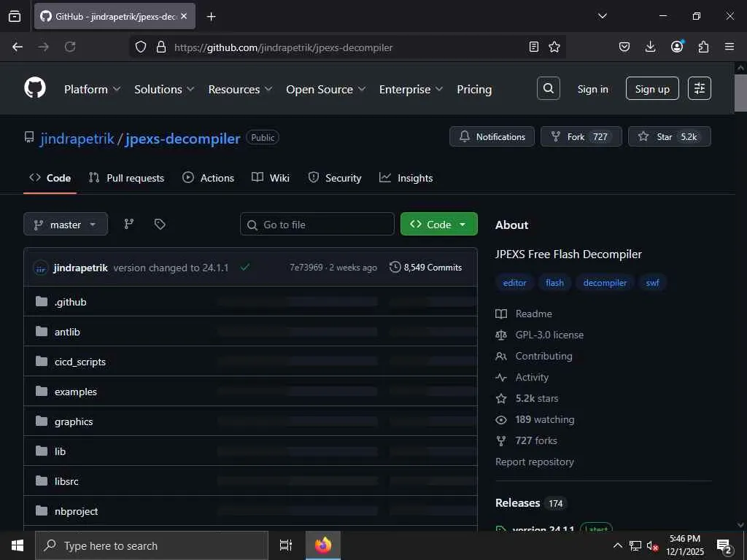Open the notification center icon
747x560 pixels.
coord(724,547)
